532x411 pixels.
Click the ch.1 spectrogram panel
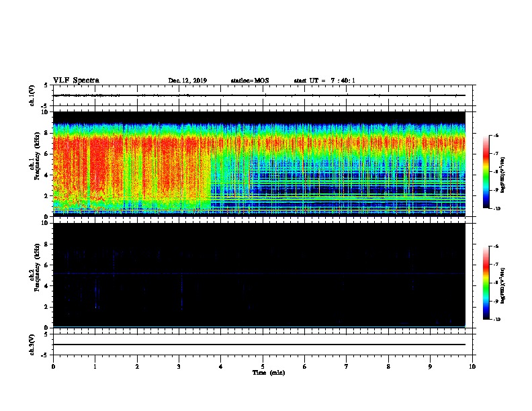pyautogui.click(x=259, y=164)
